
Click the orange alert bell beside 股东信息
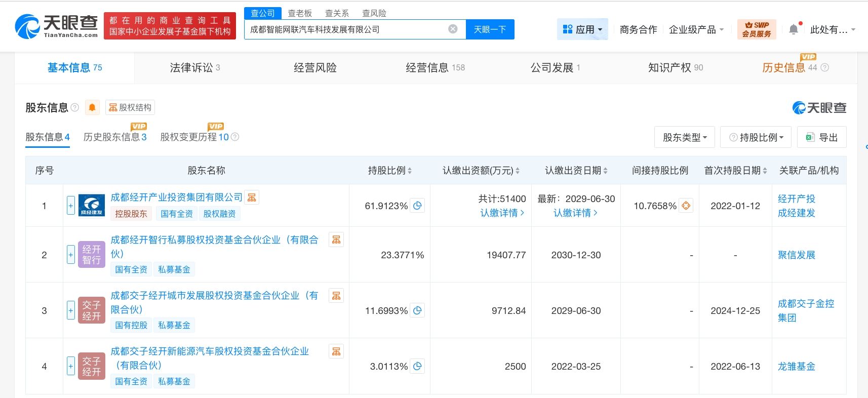(92, 107)
